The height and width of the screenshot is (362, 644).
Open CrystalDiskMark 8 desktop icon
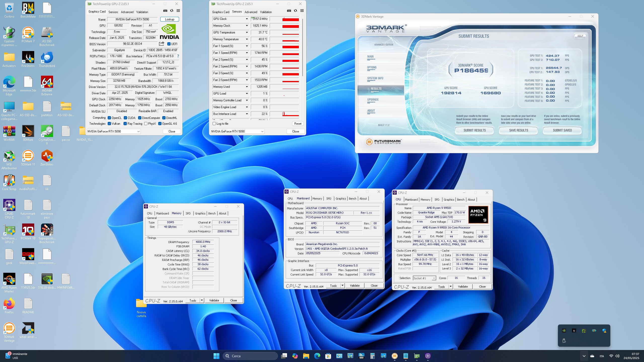click(47, 135)
